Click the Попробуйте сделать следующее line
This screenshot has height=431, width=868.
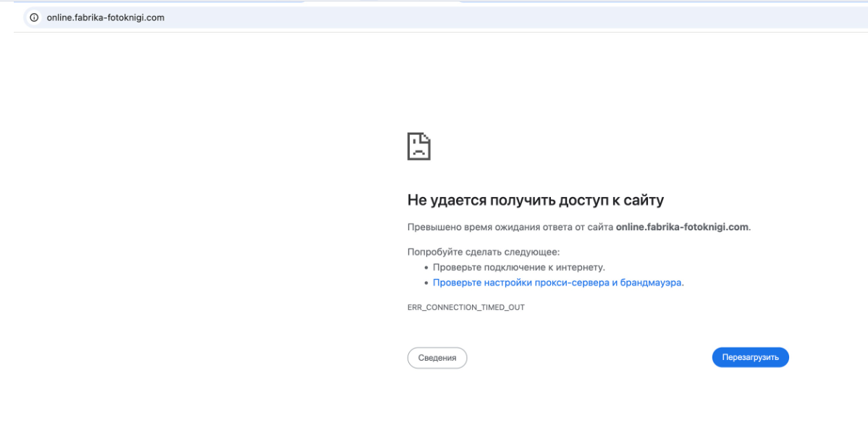point(484,252)
